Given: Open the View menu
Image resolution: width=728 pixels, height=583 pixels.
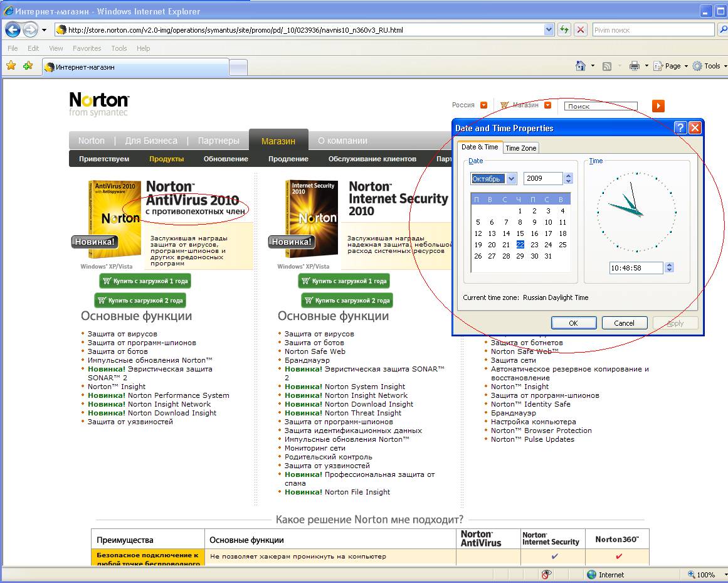Looking at the screenshot, I should [x=56, y=48].
